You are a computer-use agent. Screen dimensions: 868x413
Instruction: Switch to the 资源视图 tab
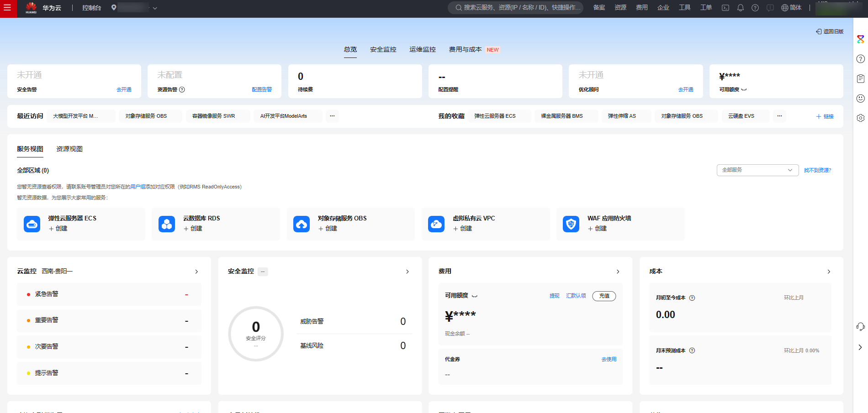69,149
